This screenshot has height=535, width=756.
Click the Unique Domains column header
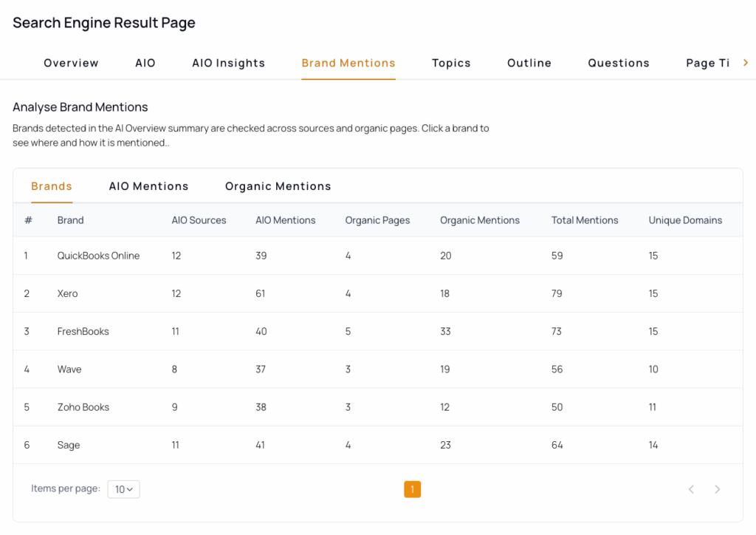685,220
